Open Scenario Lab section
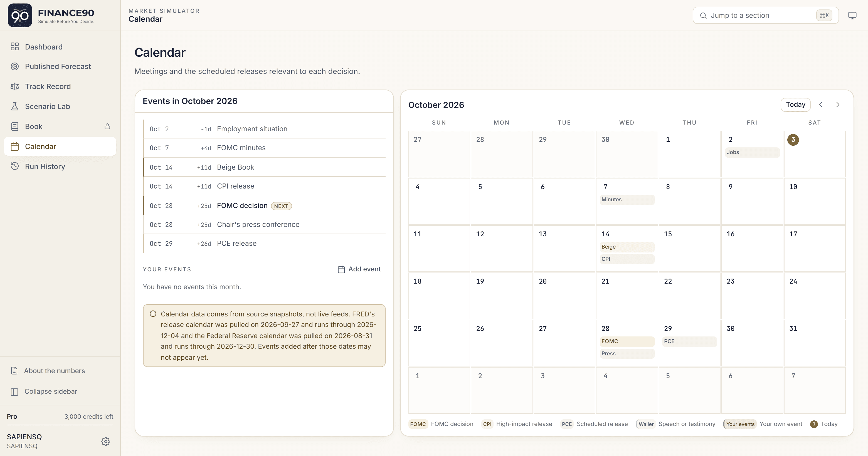The image size is (868, 456). (60, 106)
